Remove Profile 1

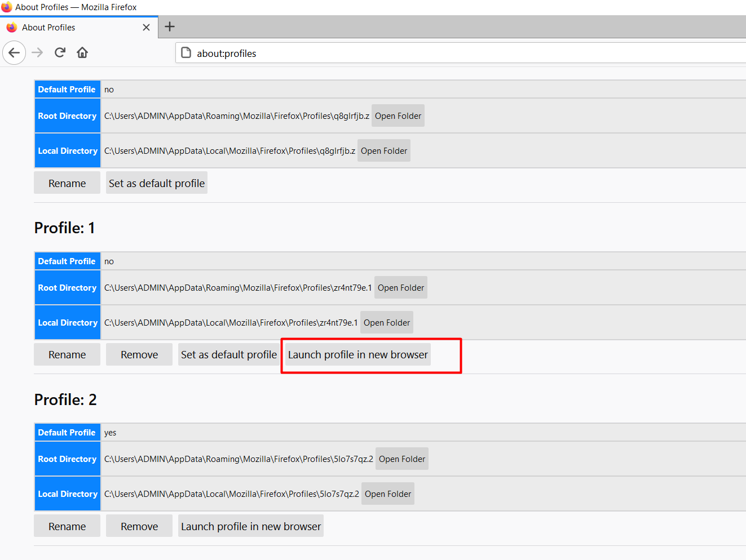139,355
